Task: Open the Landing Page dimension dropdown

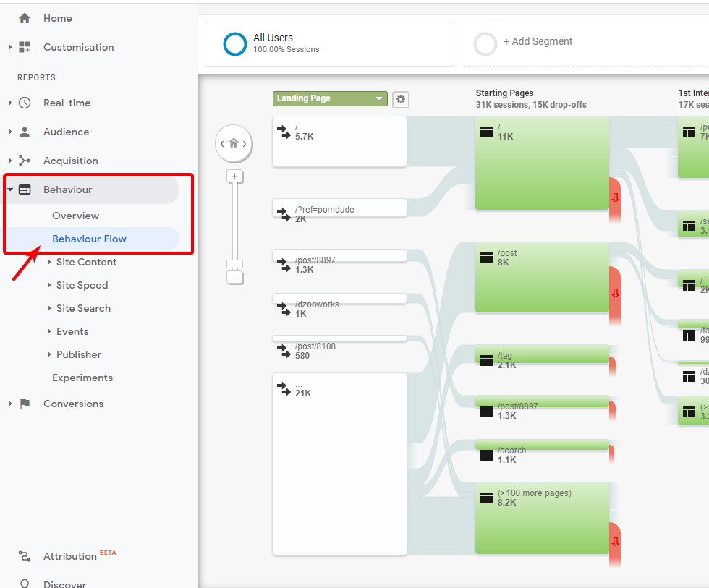Action: [x=331, y=99]
